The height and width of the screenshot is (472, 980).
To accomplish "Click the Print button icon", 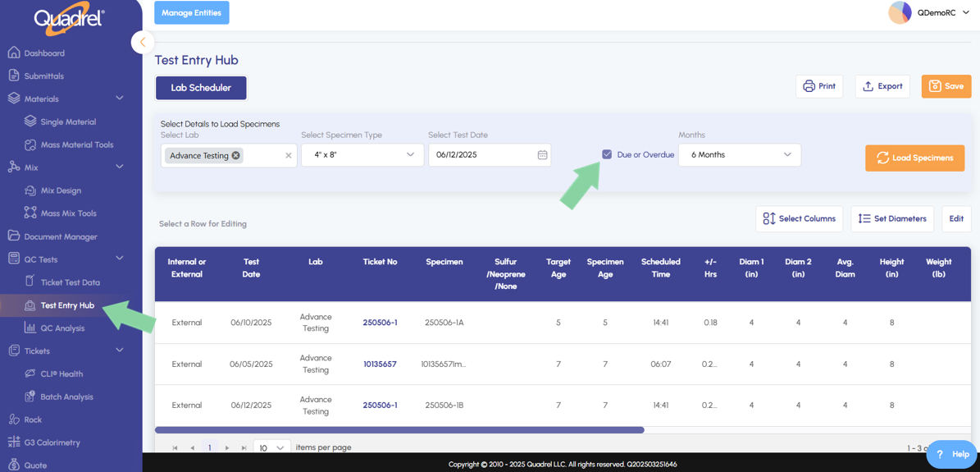I will (809, 86).
